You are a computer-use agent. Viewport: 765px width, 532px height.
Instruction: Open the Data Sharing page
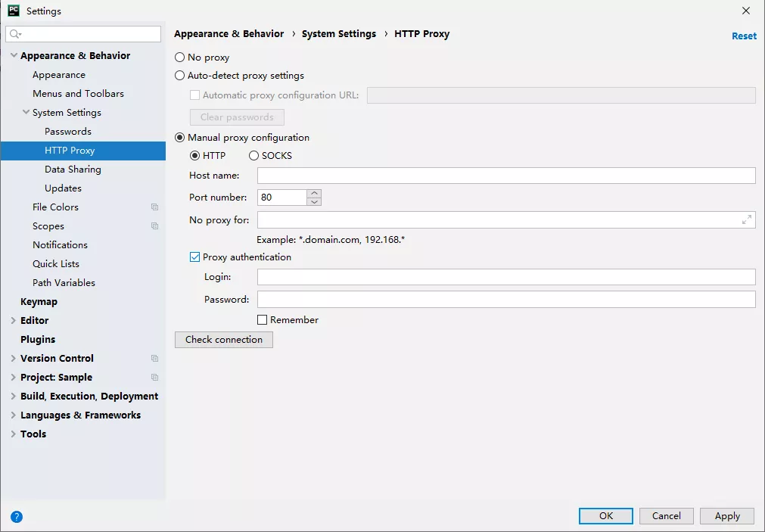[x=73, y=170]
